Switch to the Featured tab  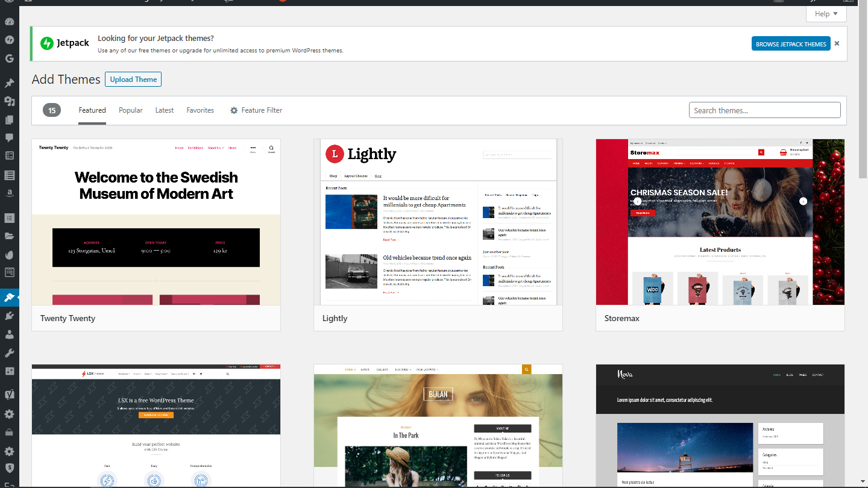[x=92, y=110]
